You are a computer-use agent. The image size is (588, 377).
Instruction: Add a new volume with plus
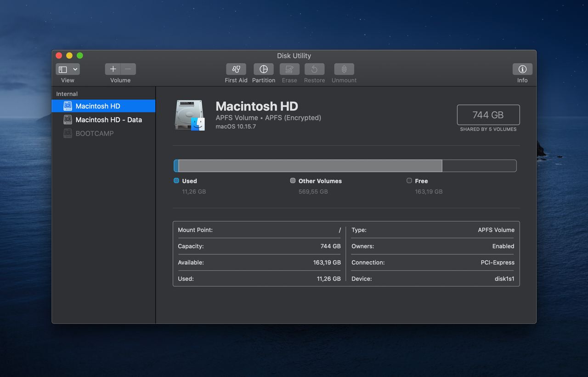tap(113, 69)
